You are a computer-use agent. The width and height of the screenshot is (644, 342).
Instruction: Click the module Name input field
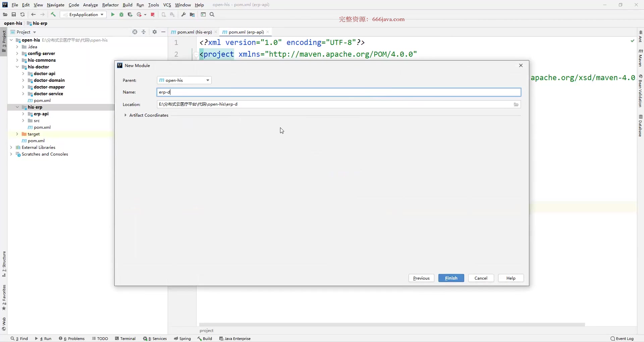coord(339,92)
